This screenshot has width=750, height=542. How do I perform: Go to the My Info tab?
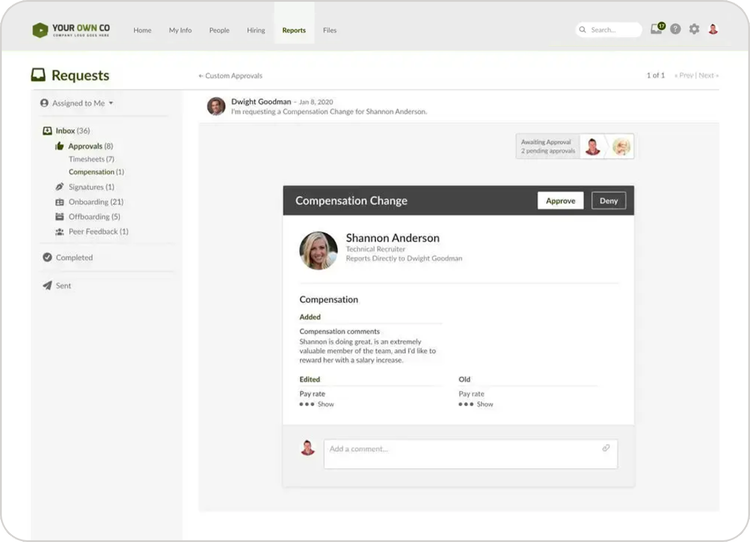click(180, 30)
